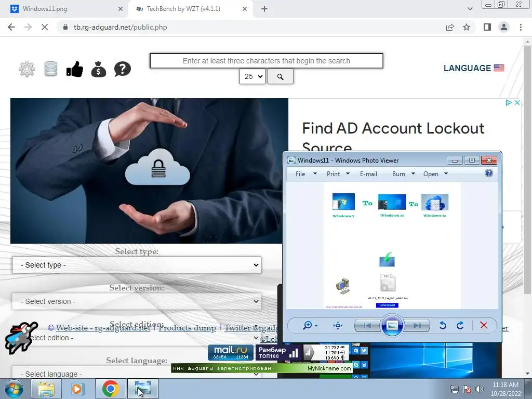Open the Windows Start button
This screenshot has width=532, height=399.
[14, 389]
